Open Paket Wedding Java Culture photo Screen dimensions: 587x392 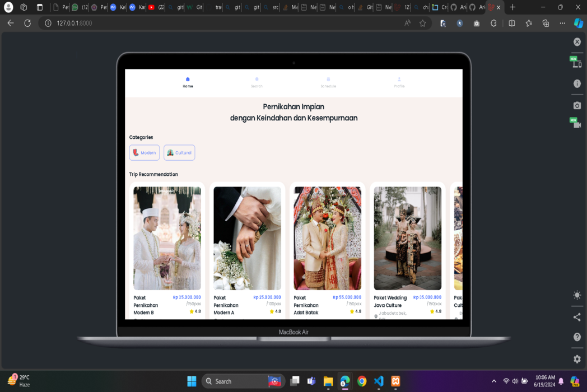407,238
